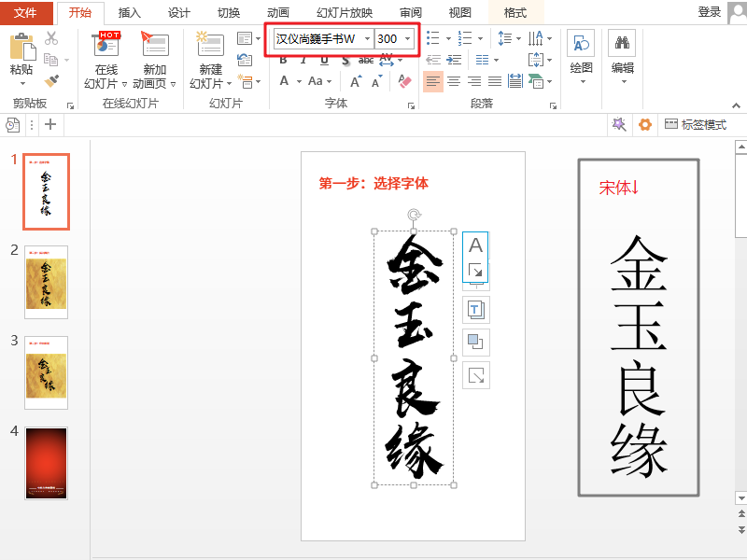This screenshot has height=560, width=747.
Task: Open numbering list dropdown
Action: (x=480, y=38)
